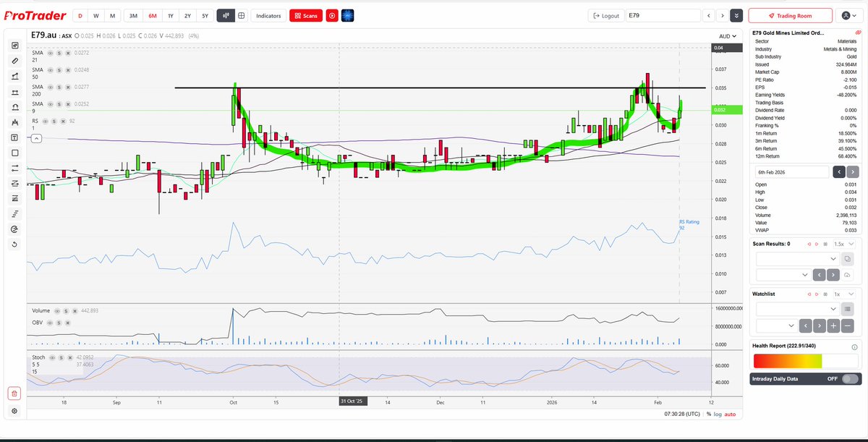Select the rectangle drawing tool
The image size is (868, 442).
15,153
